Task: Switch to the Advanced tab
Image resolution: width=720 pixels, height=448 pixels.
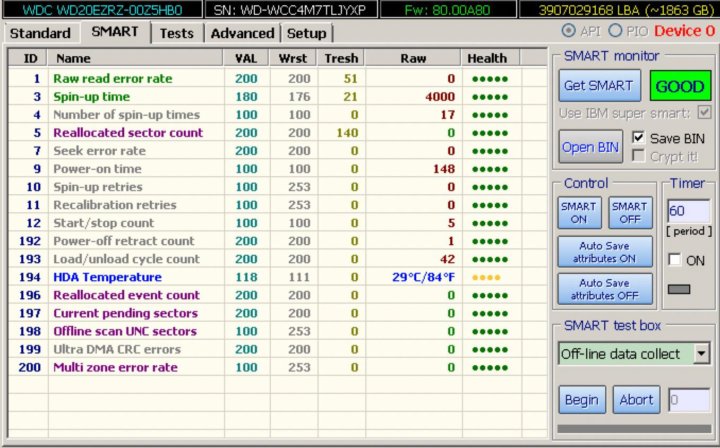Action: (x=242, y=33)
